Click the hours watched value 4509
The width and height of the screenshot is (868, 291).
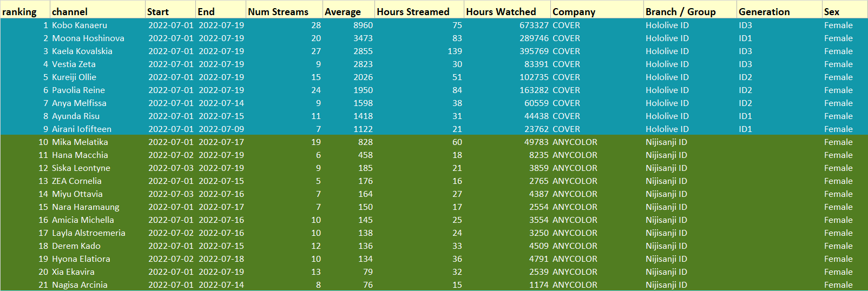coord(539,246)
